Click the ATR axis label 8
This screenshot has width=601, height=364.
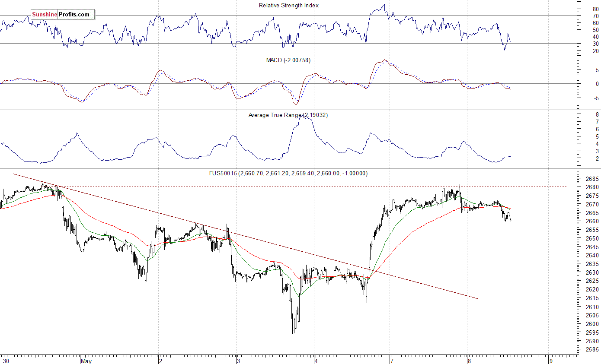click(x=597, y=115)
